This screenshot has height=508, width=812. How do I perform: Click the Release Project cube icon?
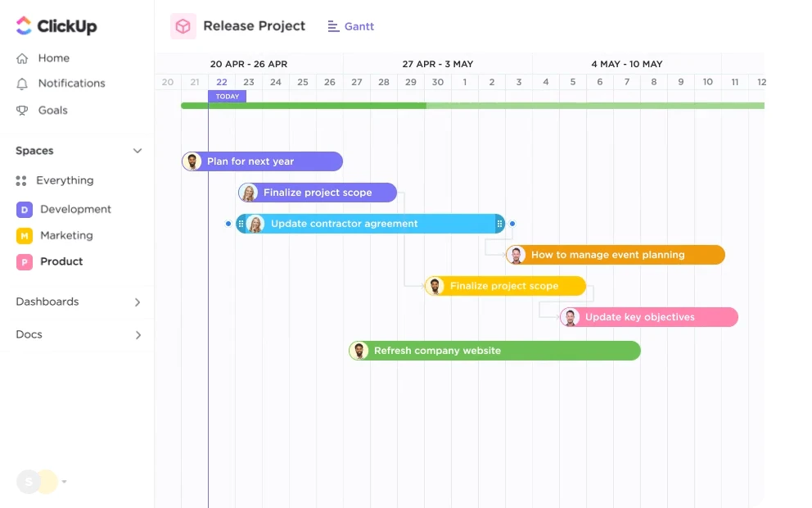pyautogui.click(x=183, y=25)
